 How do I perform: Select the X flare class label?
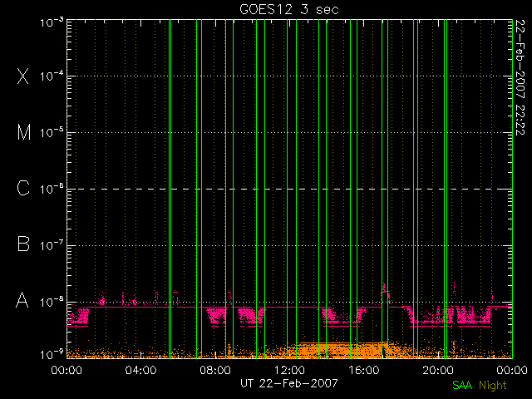[x=22, y=76]
